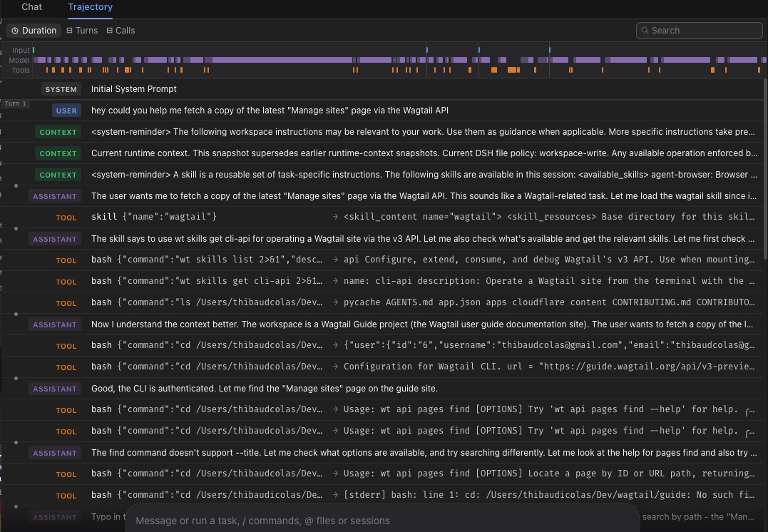This screenshot has height=532, width=768.
Task: Open the bash ls command row
Action: coord(382,303)
